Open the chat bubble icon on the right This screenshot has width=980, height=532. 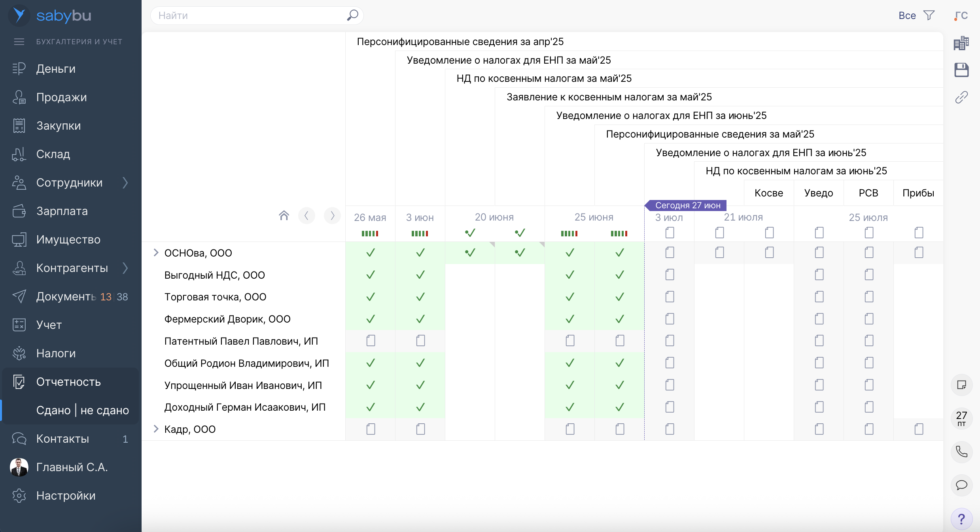(x=961, y=485)
